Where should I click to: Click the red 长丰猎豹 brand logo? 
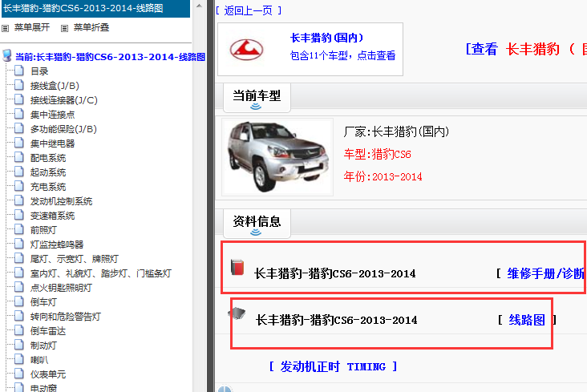(246, 50)
